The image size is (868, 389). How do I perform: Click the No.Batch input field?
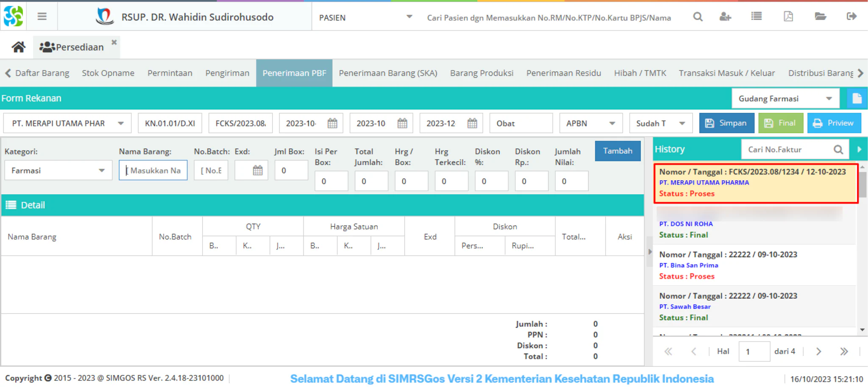(211, 170)
